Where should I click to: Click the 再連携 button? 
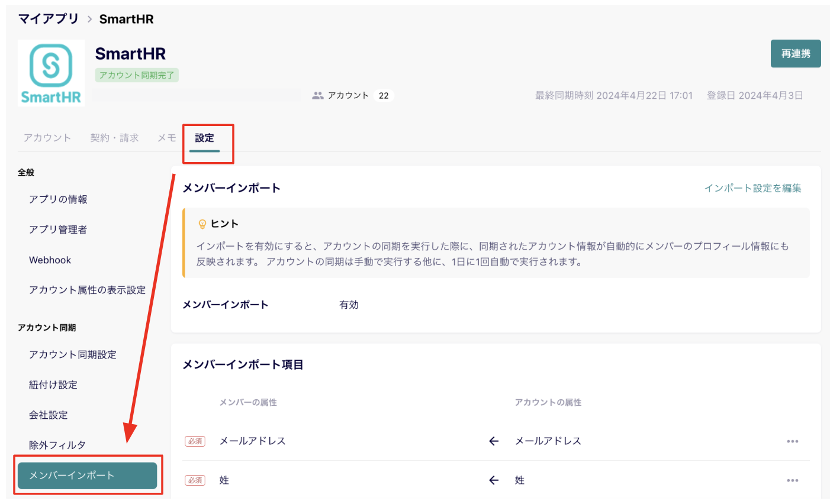pos(796,54)
